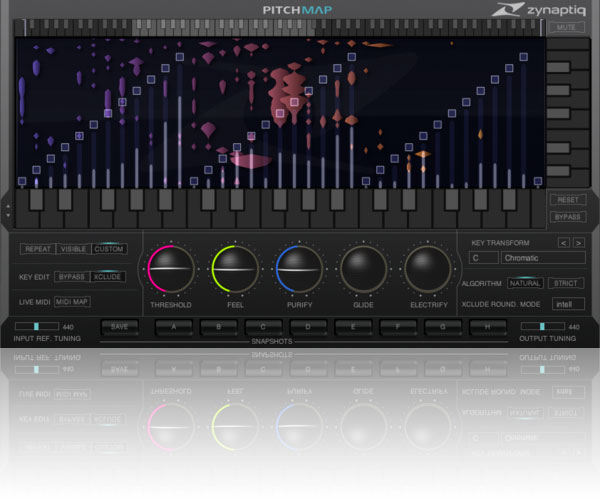This screenshot has width=600, height=500.
Task: Click the Purify knob
Action: [299, 270]
